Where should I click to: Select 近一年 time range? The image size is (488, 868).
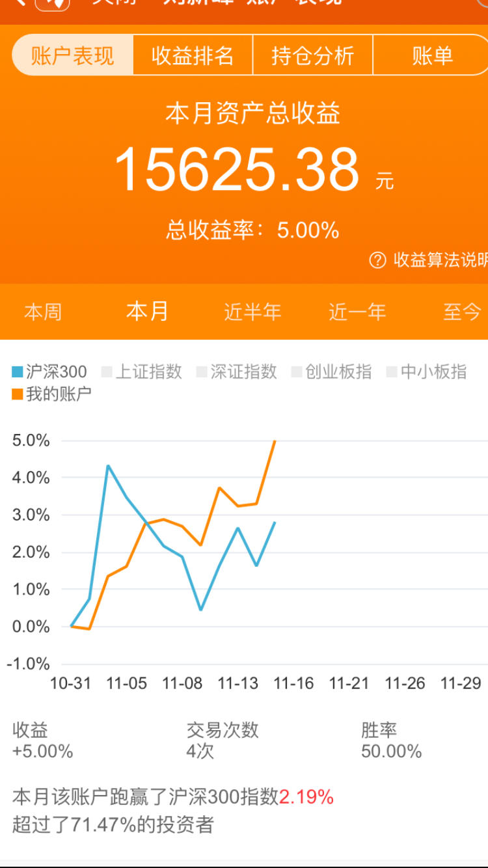[x=357, y=312]
